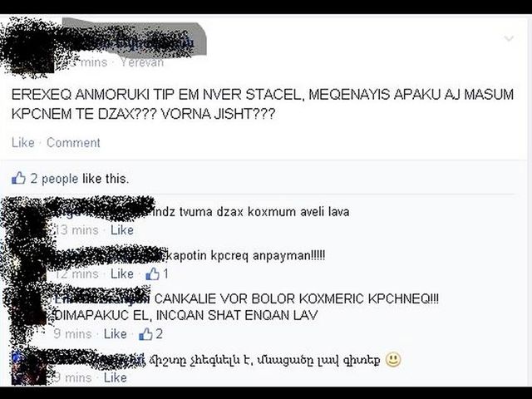The width and height of the screenshot is (532, 399).
Task: Open the '2 people' likers link
Action: (x=54, y=179)
